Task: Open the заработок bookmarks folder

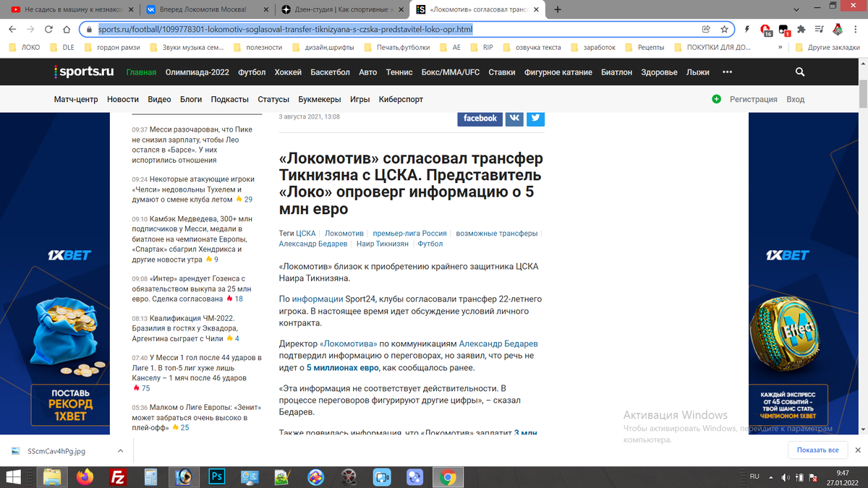Action: (x=593, y=47)
